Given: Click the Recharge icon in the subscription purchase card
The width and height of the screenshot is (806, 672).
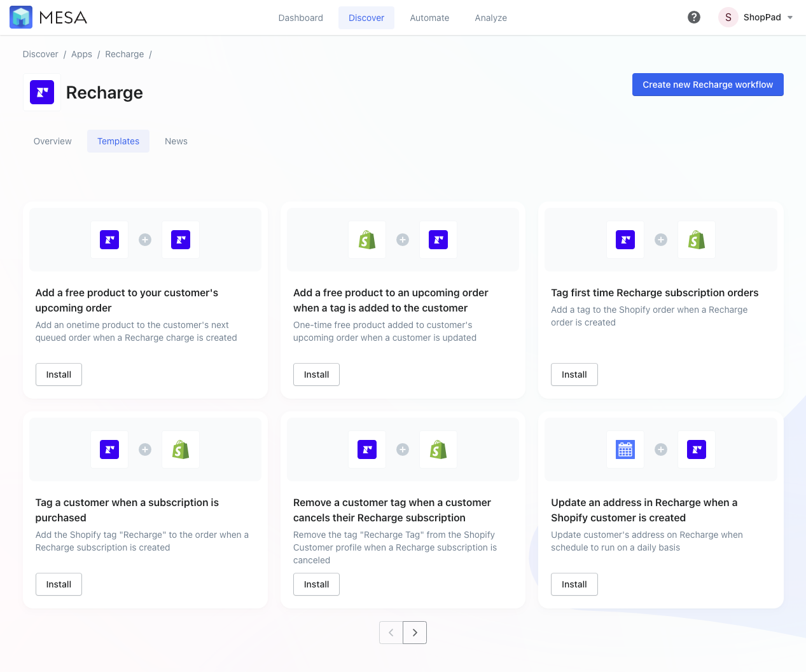Looking at the screenshot, I should pyautogui.click(x=109, y=449).
